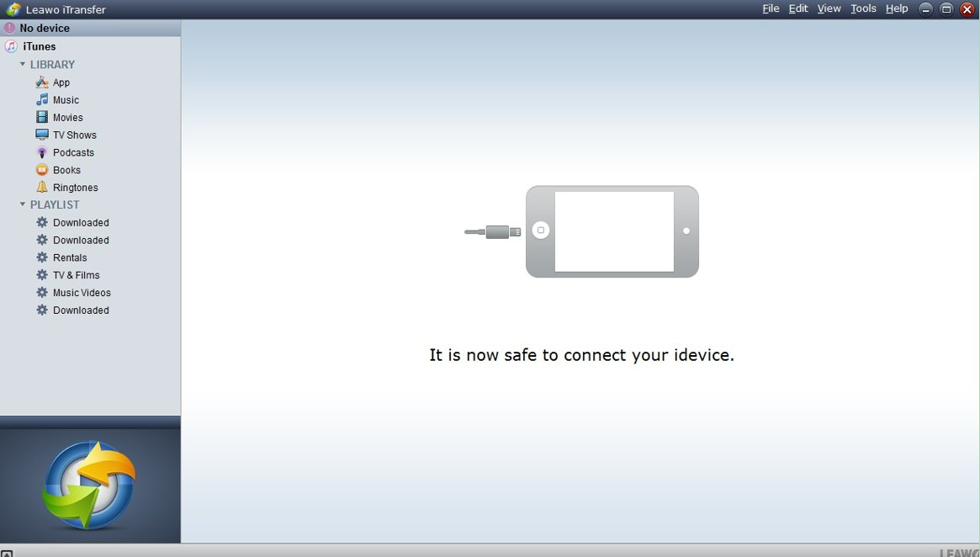Open the Help menu
The width and height of the screenshot is (980, 557).
(897, 8)
